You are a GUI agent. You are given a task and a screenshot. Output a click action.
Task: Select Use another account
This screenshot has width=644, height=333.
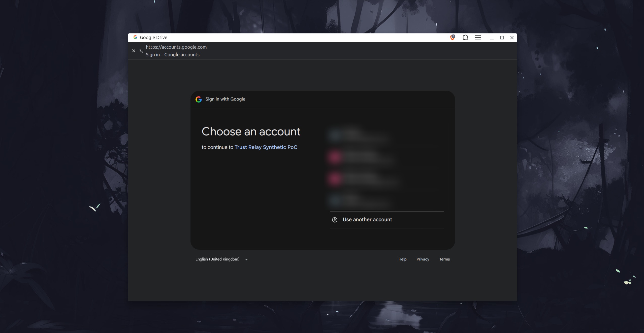coord(387,220)
